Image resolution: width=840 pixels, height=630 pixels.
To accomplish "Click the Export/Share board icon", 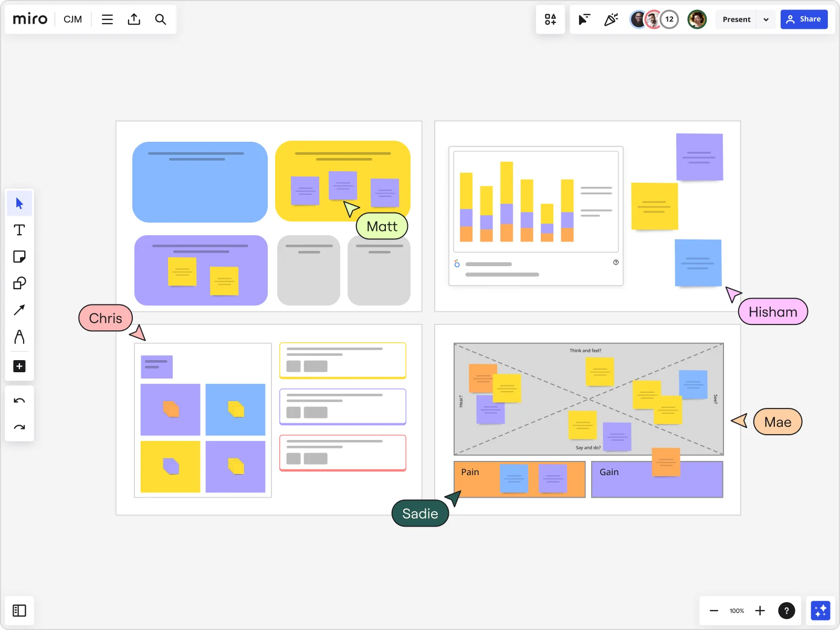I will 134,19.
